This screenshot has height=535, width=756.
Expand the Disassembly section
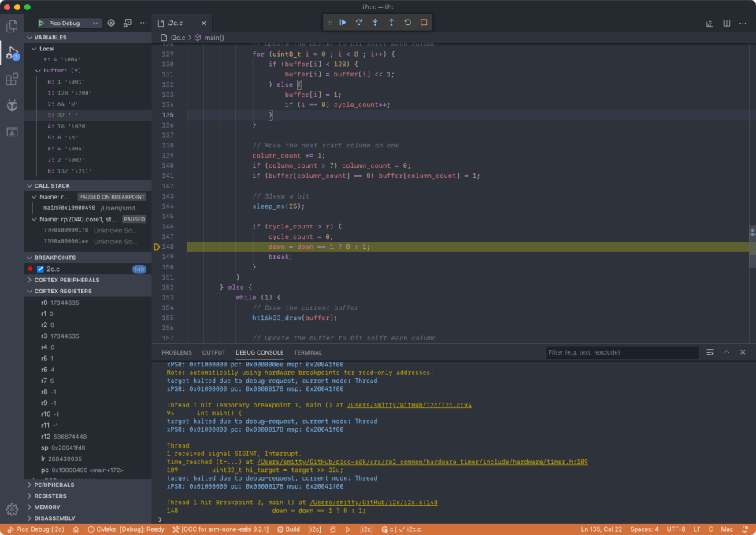click(x=55, y=518)
